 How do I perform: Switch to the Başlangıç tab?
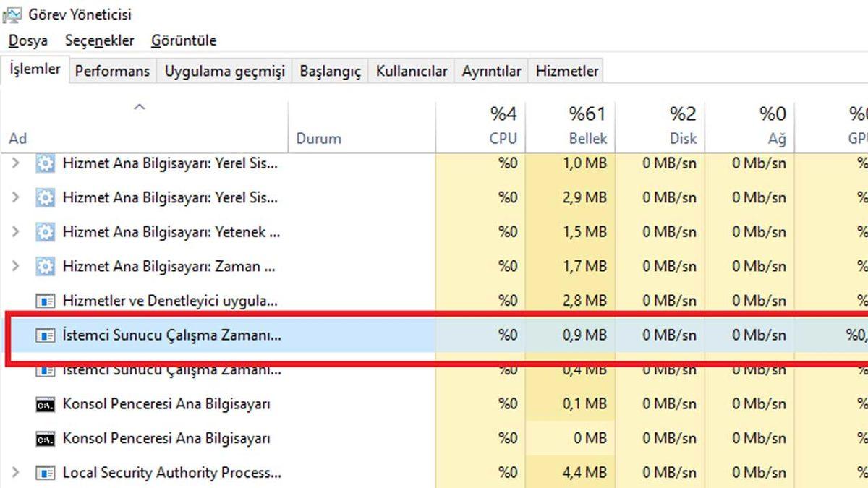point(330,71)
